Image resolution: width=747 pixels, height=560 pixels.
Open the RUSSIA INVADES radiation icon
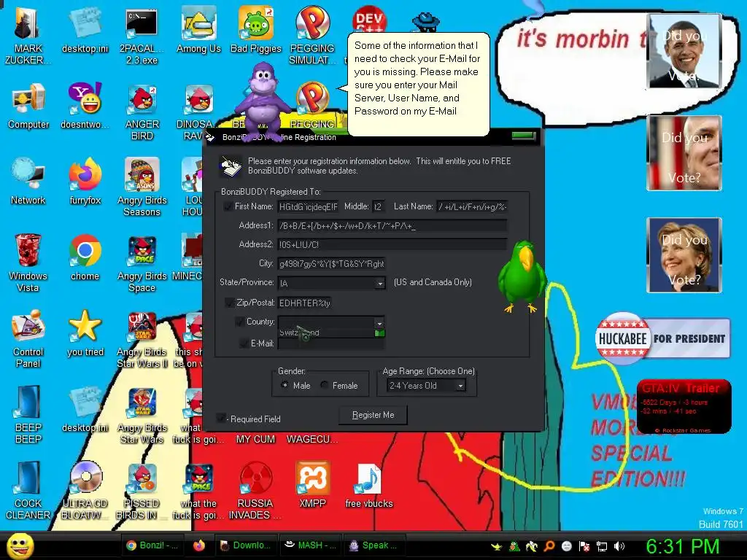click(x=255, y=489)
